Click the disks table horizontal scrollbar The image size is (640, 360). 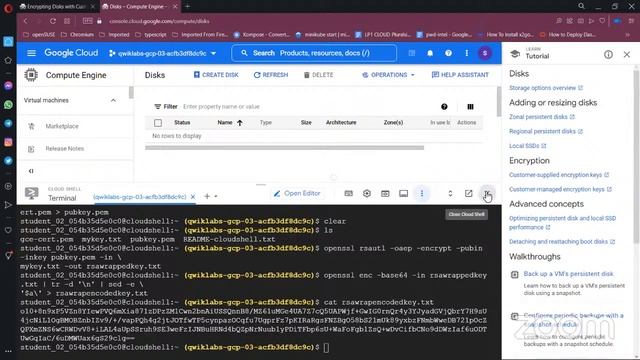284,148
